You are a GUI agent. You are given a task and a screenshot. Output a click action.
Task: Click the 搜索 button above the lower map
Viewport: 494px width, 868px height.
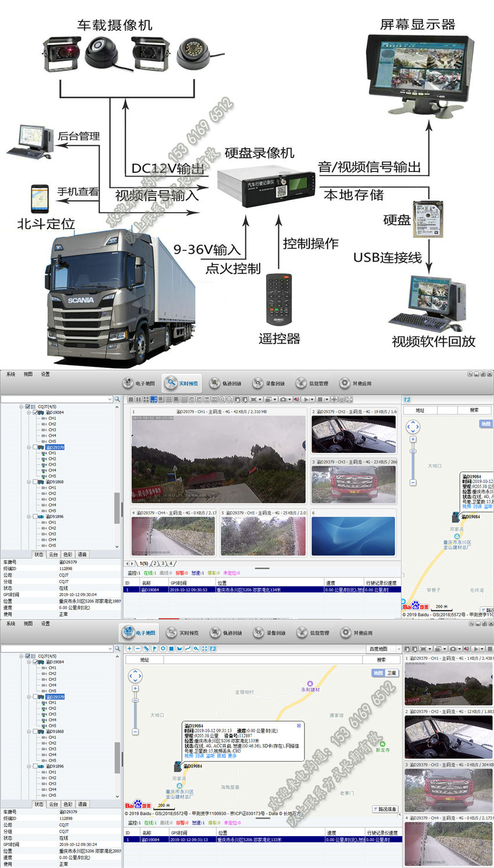point(381,660)
